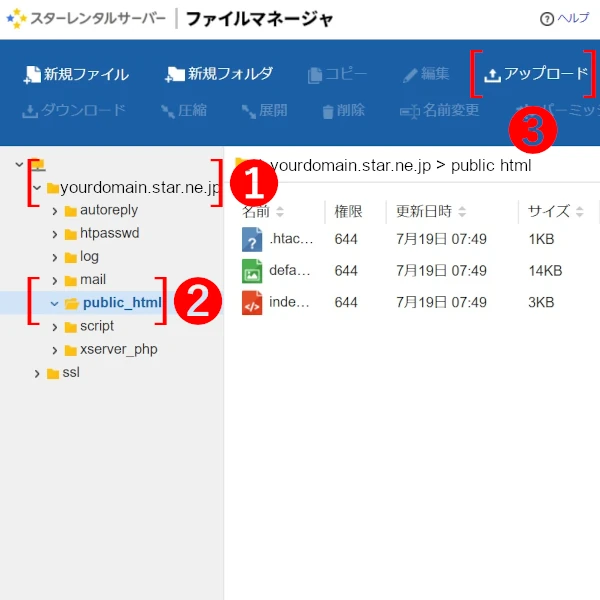Click the 権限 column header
This screenshot has height=600, width=600.
348,211
